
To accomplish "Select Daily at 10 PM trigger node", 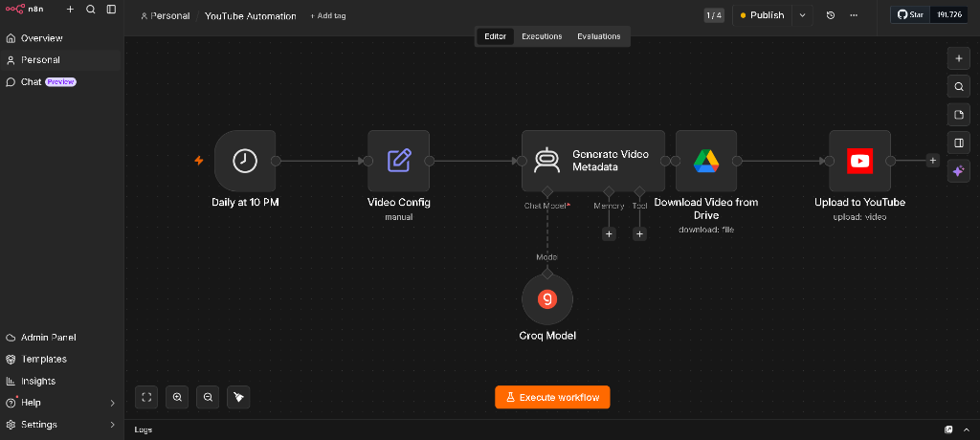I will coord(245,161).
